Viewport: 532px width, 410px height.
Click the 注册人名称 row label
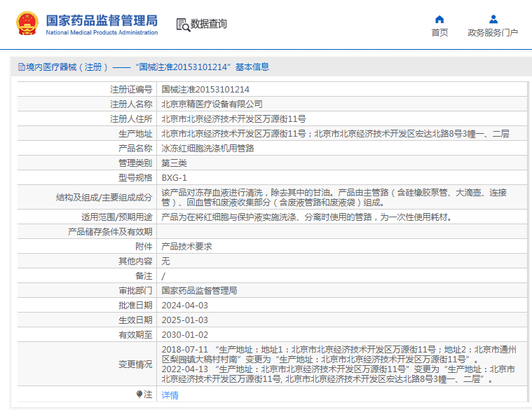click(131, 104)
